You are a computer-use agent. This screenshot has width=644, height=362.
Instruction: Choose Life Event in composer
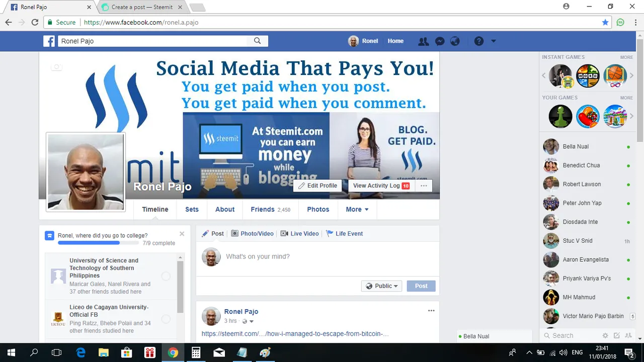(x=344, y=233)
